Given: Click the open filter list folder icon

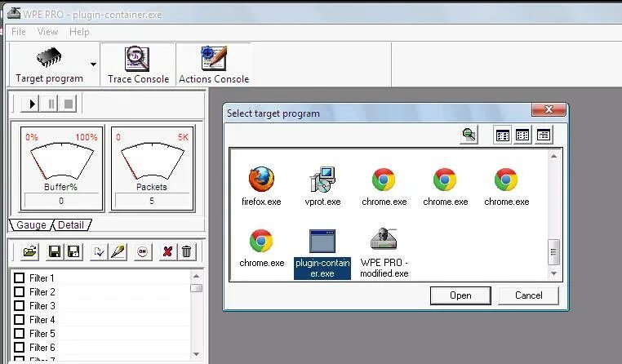Looking at the screenshot, I should [x=30, y=252].
